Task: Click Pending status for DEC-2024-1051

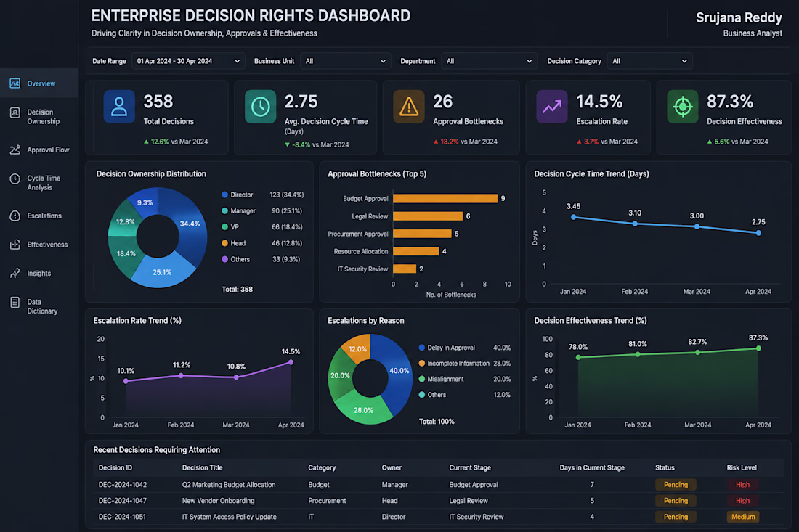Action: [676, 517]
